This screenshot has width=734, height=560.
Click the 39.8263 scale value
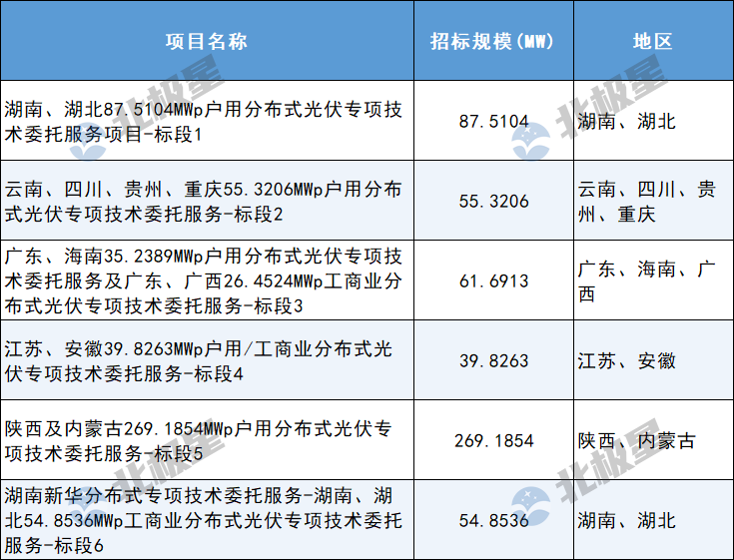(493, 361)
